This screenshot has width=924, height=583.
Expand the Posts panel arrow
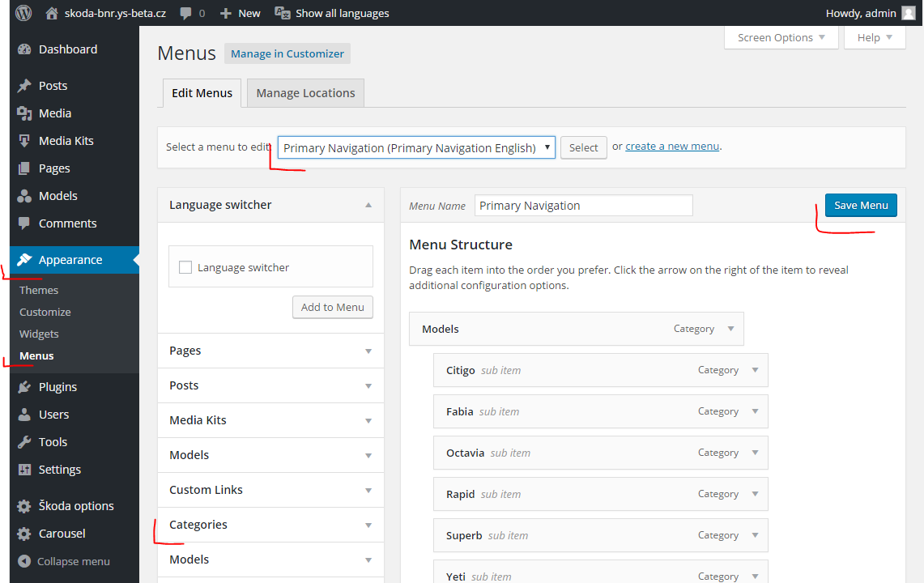click(368, 386)
